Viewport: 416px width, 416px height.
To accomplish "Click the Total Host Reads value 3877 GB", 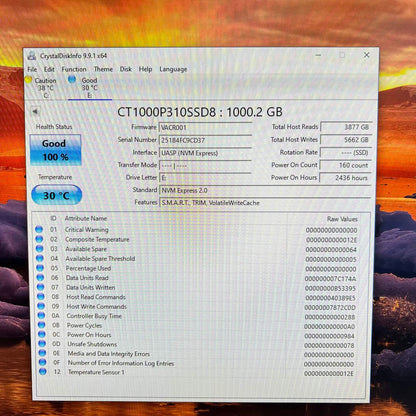I will tap(346, 127).
